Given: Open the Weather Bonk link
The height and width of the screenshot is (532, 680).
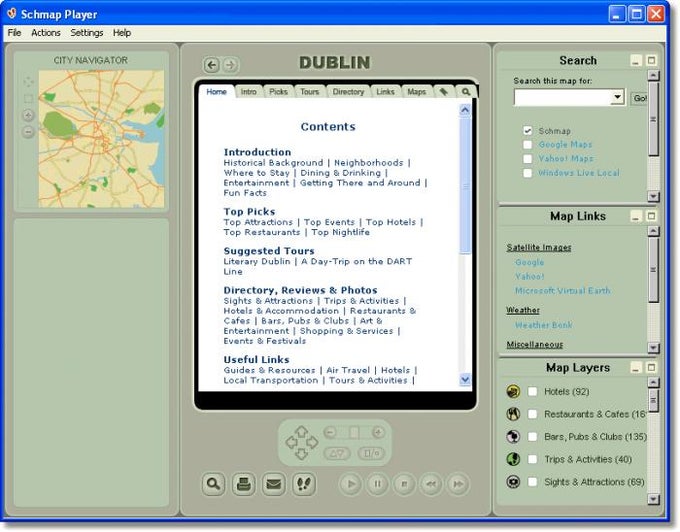Looking at the screenshot, I should (x=543, y=325).
